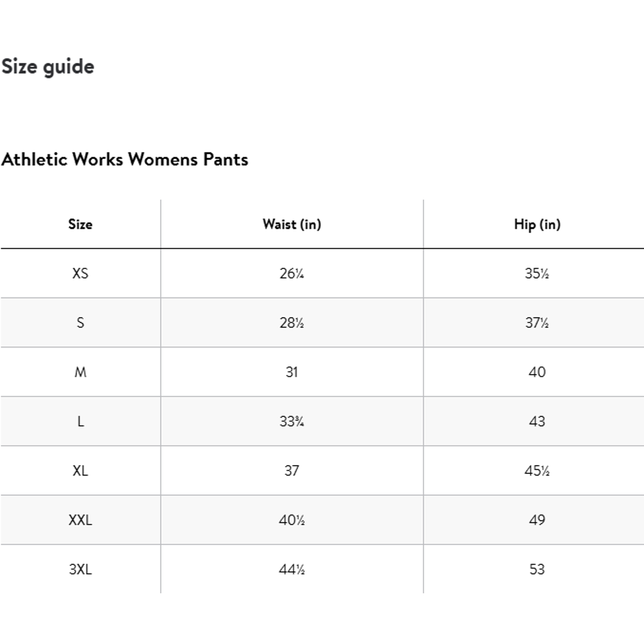The height and width of the screenshot is (644, 644).
Task: Click the 33¾ waist value
Action: click(x=292, y=421)
